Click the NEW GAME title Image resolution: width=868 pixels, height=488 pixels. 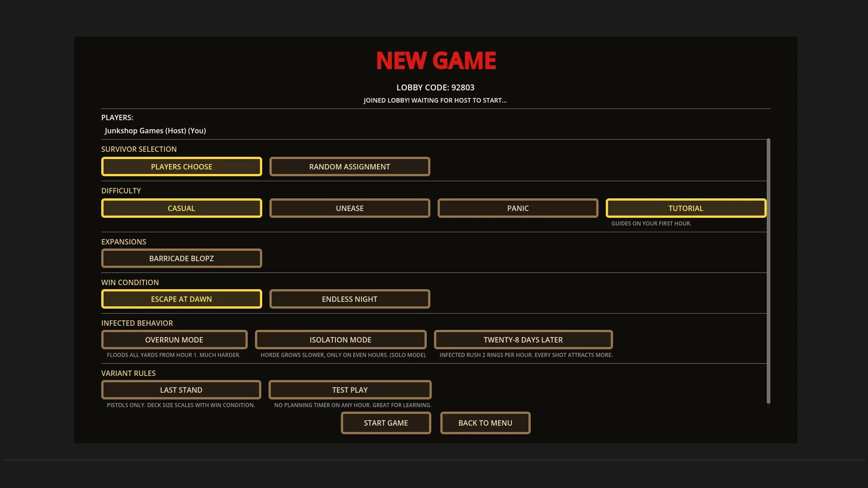436,61
